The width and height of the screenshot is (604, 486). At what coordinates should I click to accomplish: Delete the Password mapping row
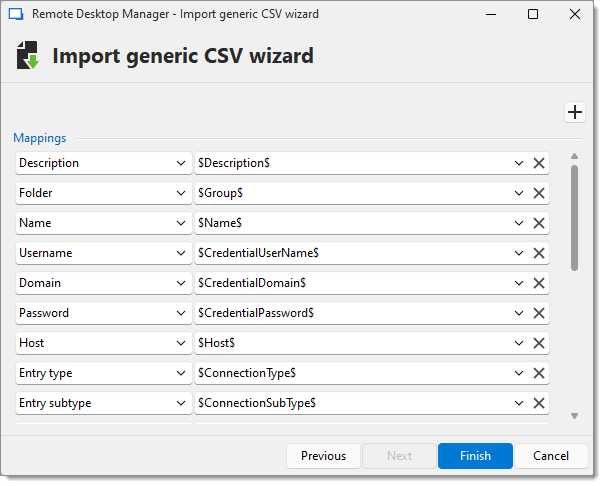point(539,313)
